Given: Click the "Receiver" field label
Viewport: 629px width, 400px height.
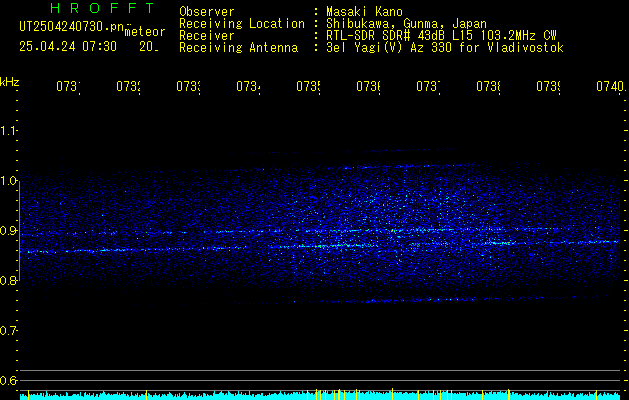Looking at the screenshot, I should pos(207,36).
